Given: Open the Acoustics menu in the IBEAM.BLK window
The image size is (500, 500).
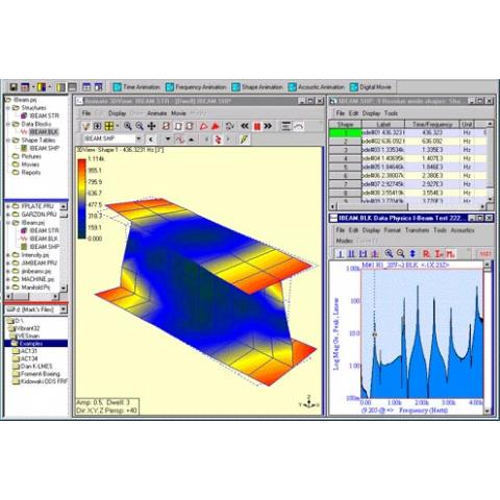Looking at the screenshot, I should click(x=462, y=230).
